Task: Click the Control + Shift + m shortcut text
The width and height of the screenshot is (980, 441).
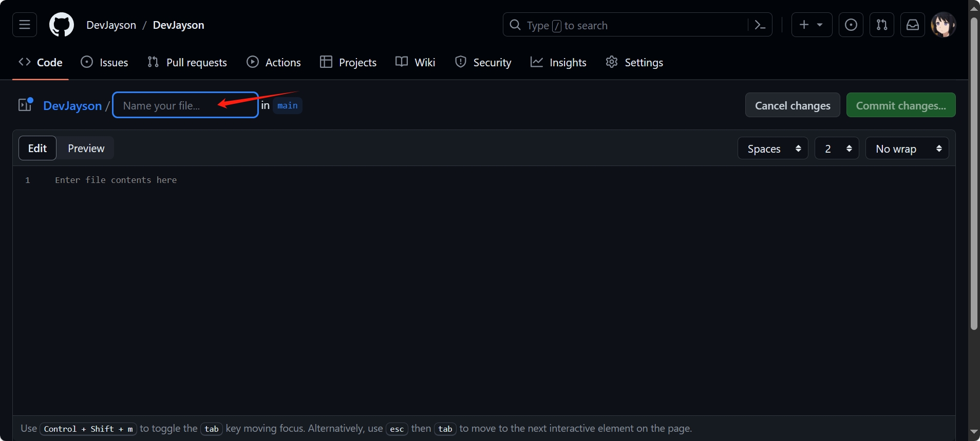Action: [x=88, y=429]
